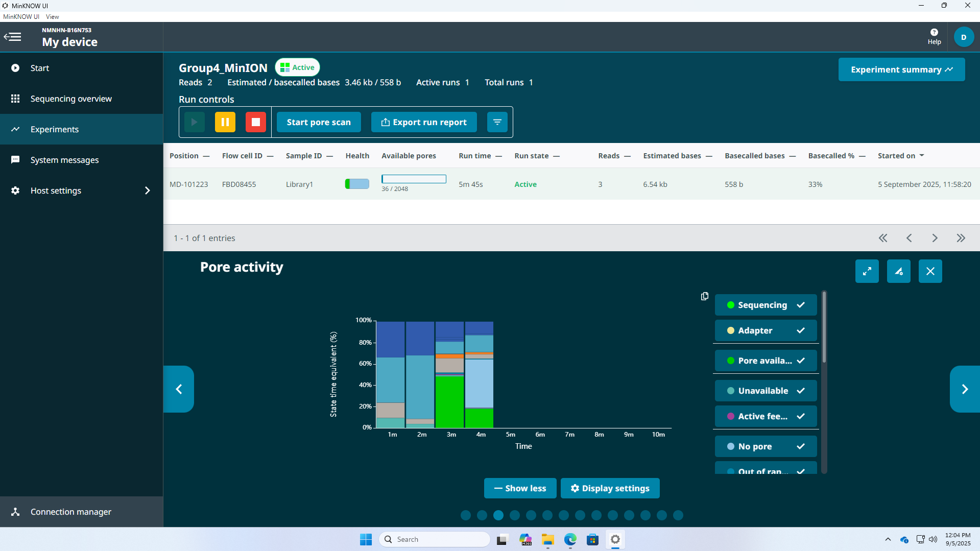
Task: Pause the sequencing run
Action: pyautogui.click(x=225, y=122)
